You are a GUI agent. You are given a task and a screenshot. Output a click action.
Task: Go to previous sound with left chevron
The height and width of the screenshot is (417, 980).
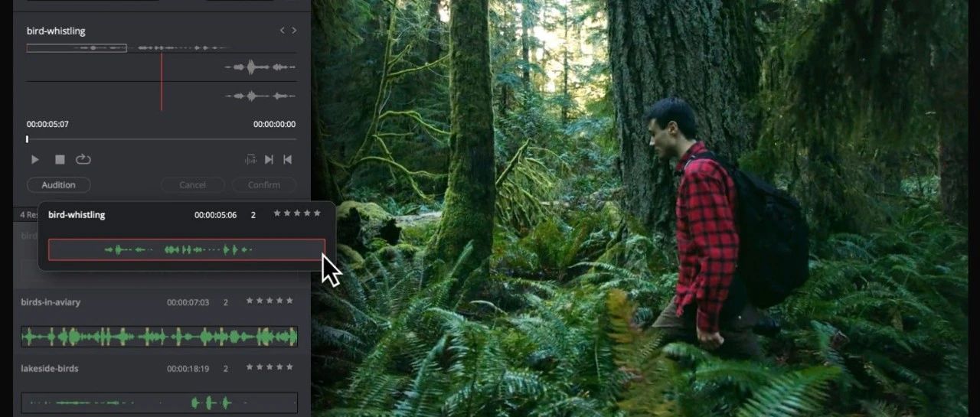coord(282,31)
